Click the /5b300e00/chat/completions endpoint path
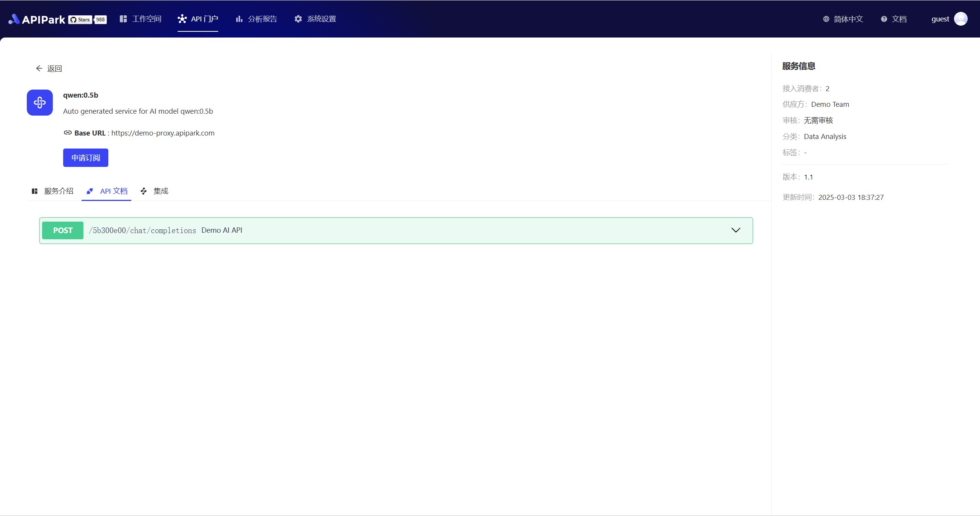Image resolution: width=980 pixels, height=516 pixels. 142,230
